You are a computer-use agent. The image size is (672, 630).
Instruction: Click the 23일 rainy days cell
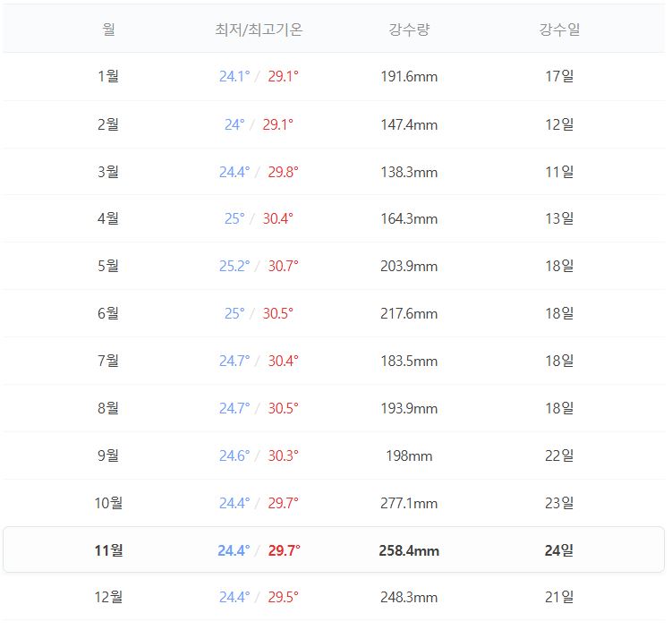pos(559,503)
